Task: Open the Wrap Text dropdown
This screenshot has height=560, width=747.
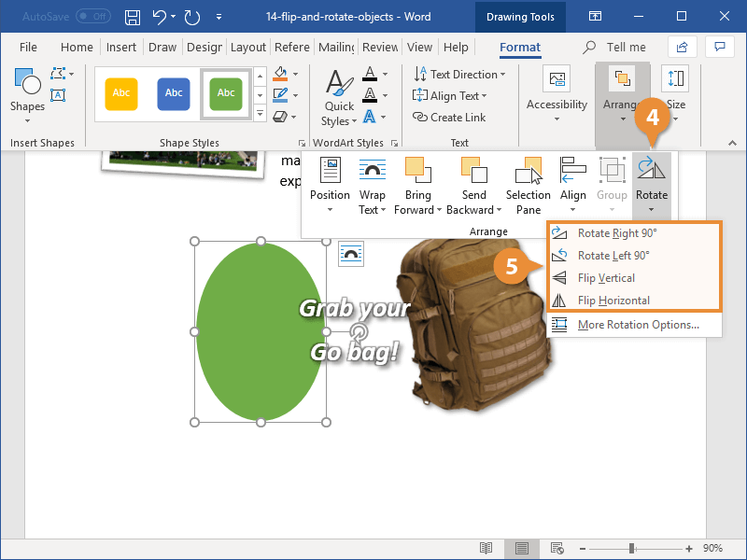Action: (x=372, y=186)
